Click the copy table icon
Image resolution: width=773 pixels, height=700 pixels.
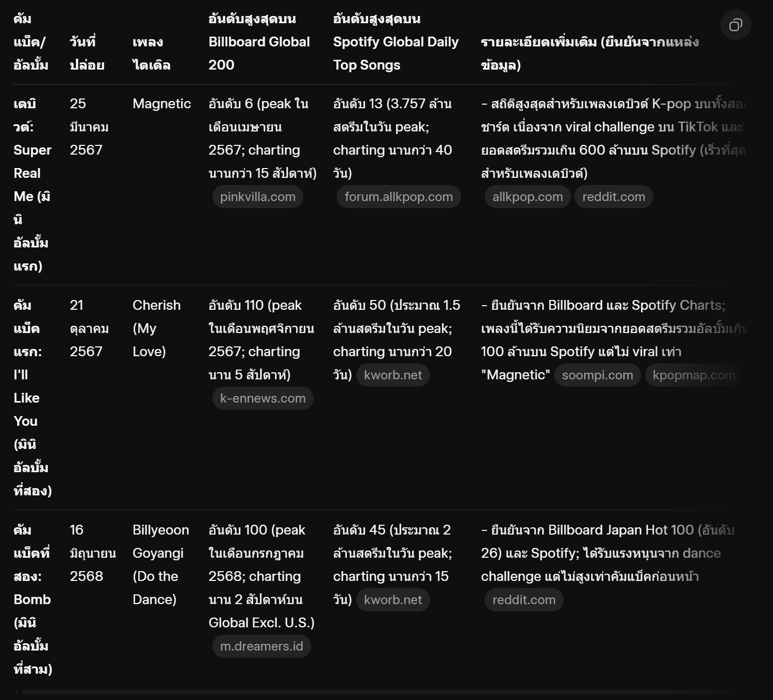pyautogui.click(x=735, y=25)
